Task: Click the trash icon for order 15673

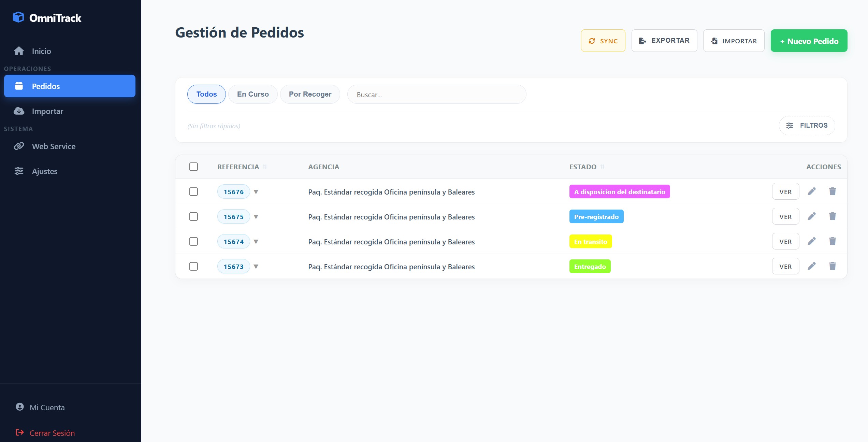Action: coord(833,266)
